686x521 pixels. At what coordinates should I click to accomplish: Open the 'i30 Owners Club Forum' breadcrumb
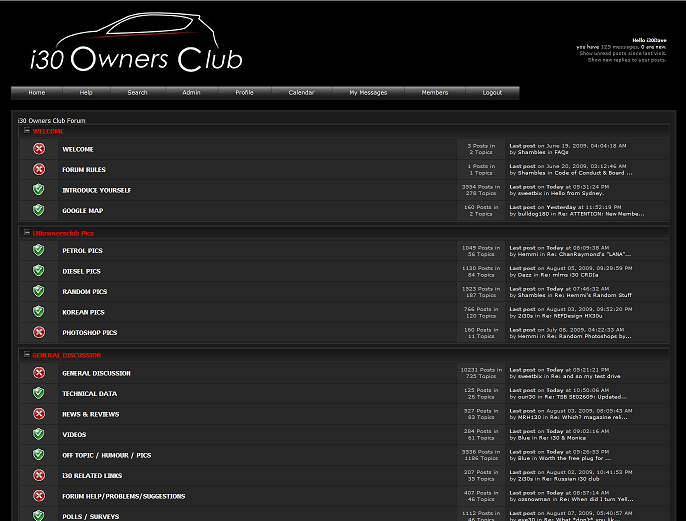[52, 120]
